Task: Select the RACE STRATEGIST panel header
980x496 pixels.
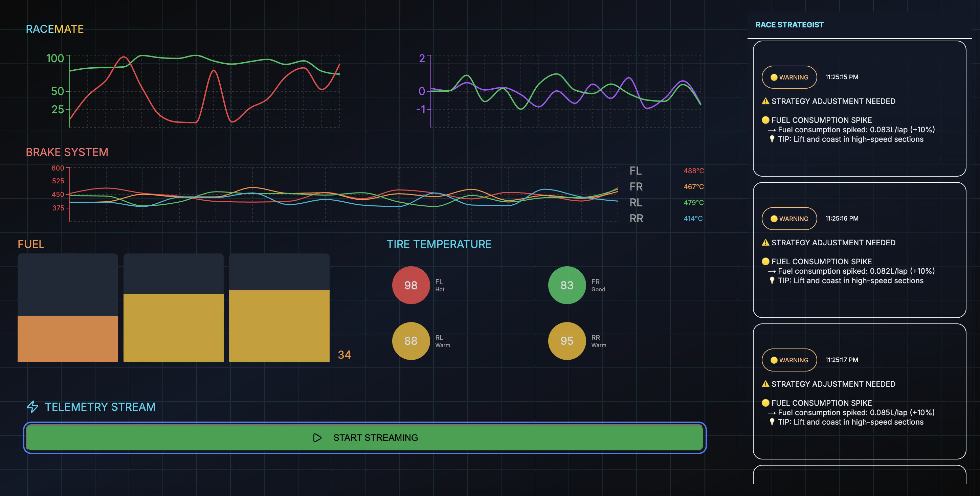Action: pyautogui.click(x=789, y=25)
